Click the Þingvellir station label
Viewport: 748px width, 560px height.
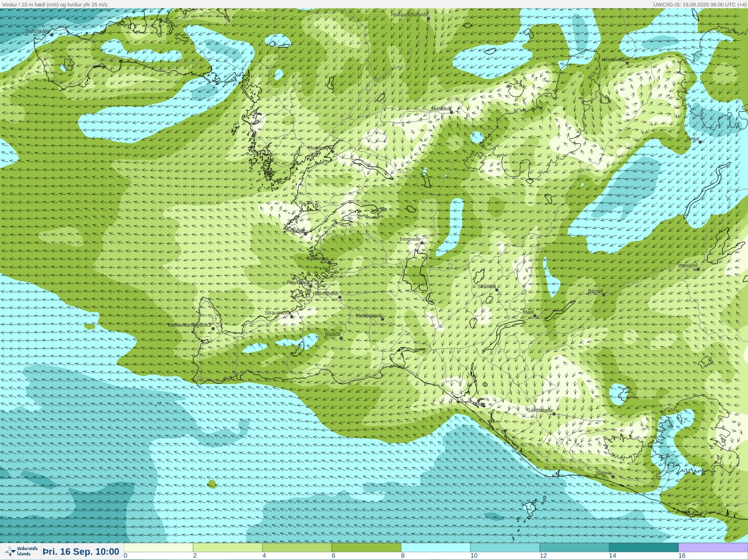click(x=410, y=239)
